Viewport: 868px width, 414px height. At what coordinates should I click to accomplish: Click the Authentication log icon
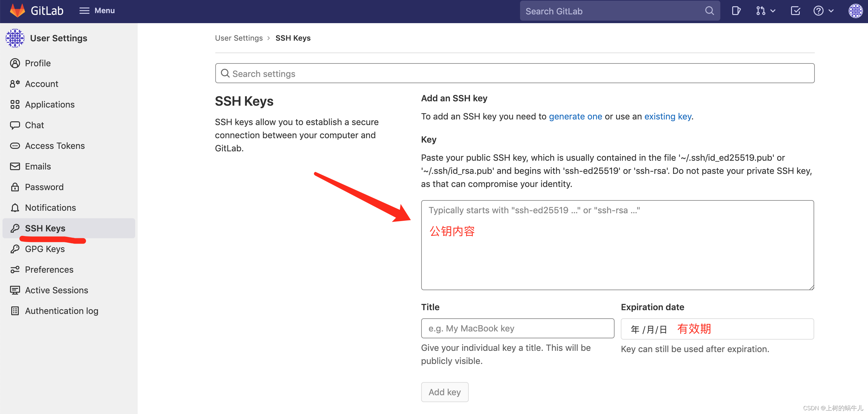15,310
